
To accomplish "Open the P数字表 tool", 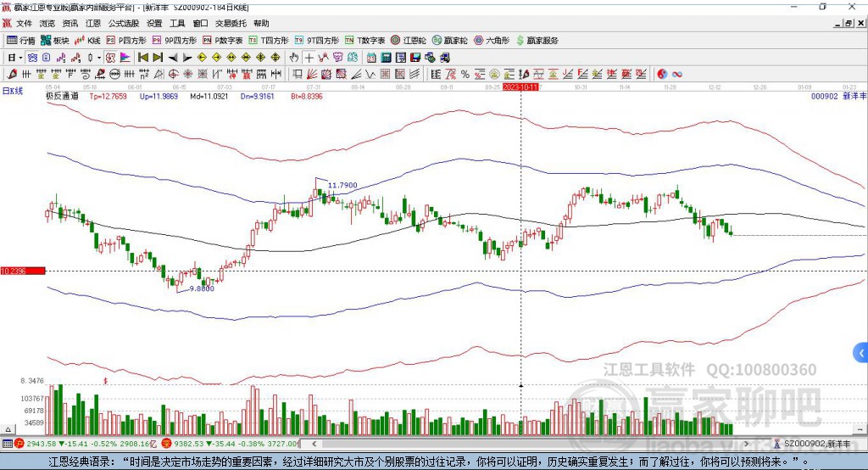I will point(223,41).
